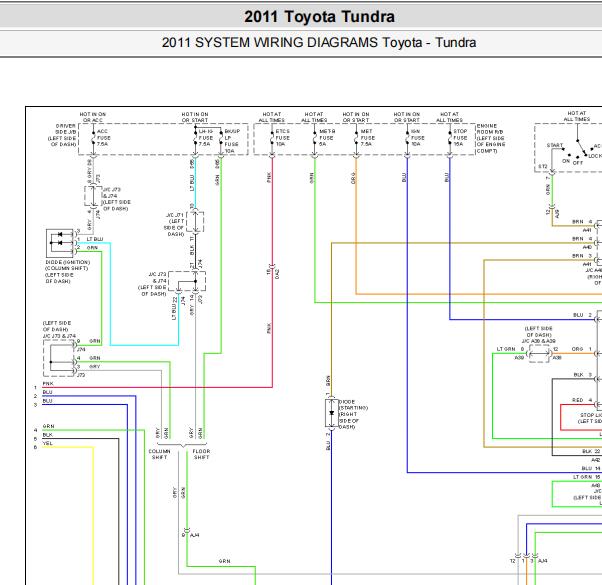The image size is (602, 585).
Task: Click the STOP FUSE 15A label
Action: (460, 137)
